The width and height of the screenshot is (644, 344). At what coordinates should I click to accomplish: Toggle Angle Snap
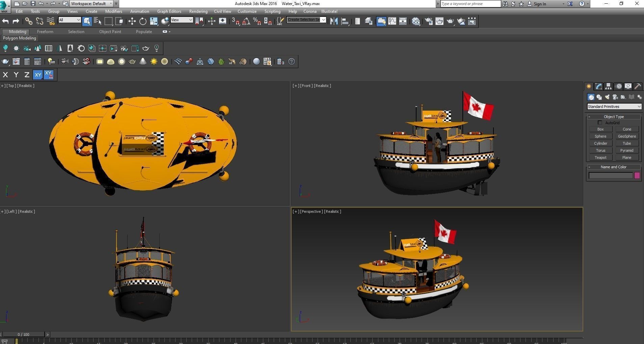tap(246, 21)
